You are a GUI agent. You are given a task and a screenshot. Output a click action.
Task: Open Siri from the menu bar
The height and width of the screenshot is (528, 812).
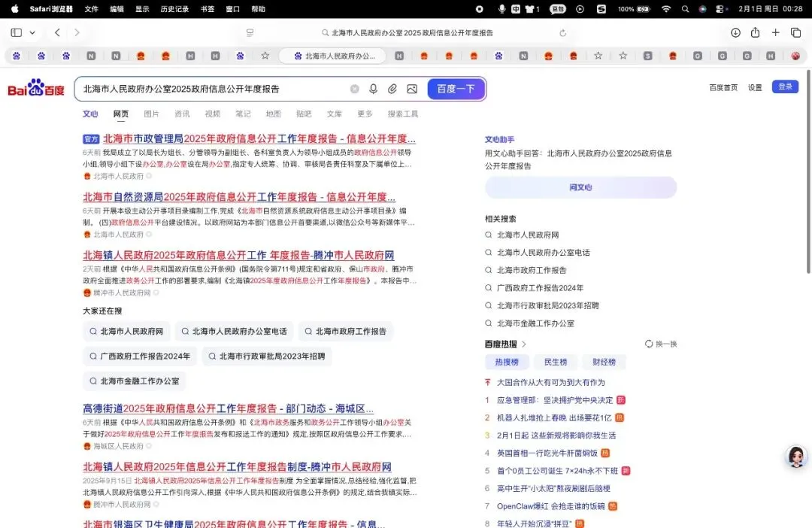coord(702,9)
